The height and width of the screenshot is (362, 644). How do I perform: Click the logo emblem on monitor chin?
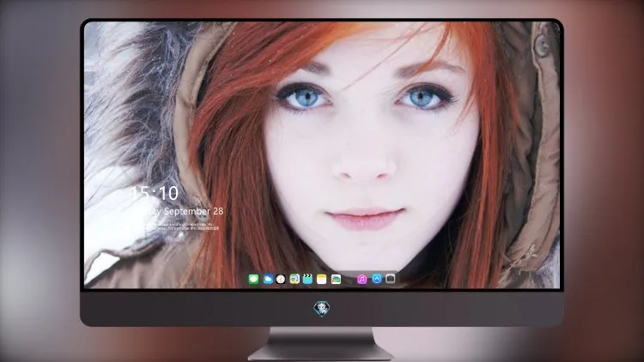322,308
